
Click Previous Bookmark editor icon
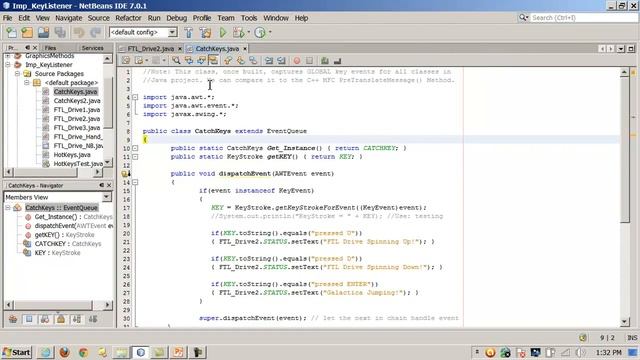point(228,60)
